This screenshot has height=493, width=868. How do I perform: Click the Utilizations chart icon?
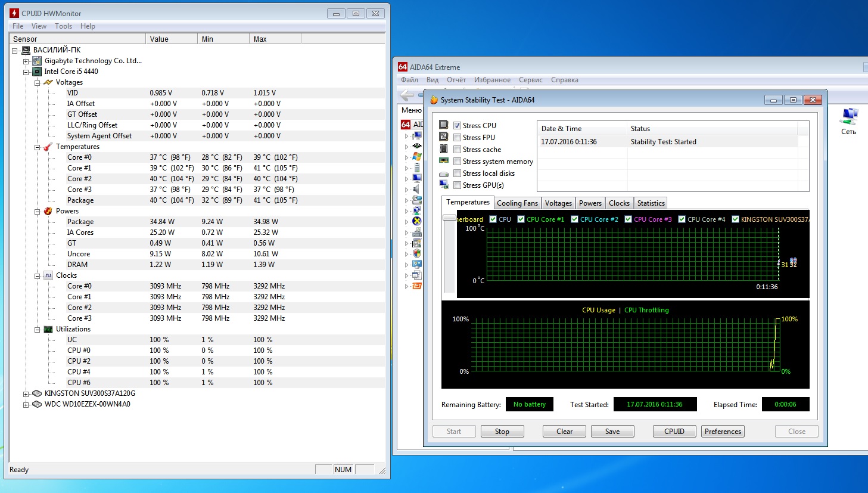pyautogui.click(x=48, y=329)
